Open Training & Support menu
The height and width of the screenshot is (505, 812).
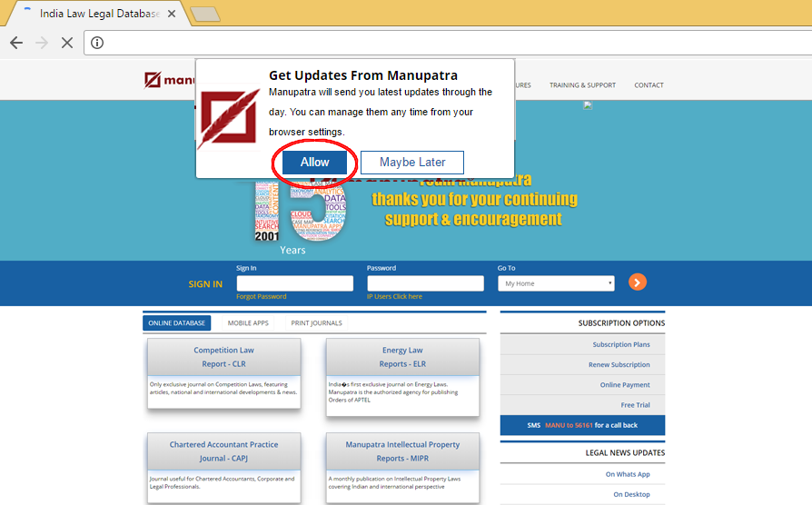pyautogui.click(x=582, y=85)
